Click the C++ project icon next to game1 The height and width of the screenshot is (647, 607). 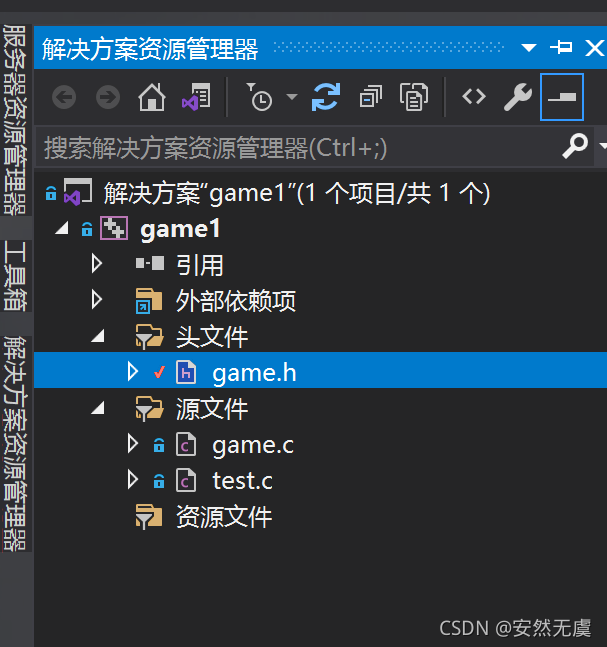pos(114,228)
